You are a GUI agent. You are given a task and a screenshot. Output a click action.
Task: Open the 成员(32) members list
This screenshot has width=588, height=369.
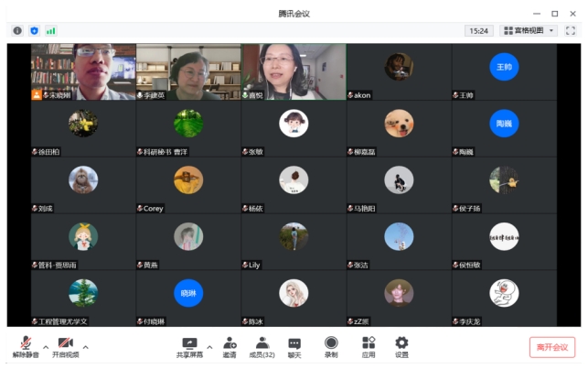pos(262,346)
